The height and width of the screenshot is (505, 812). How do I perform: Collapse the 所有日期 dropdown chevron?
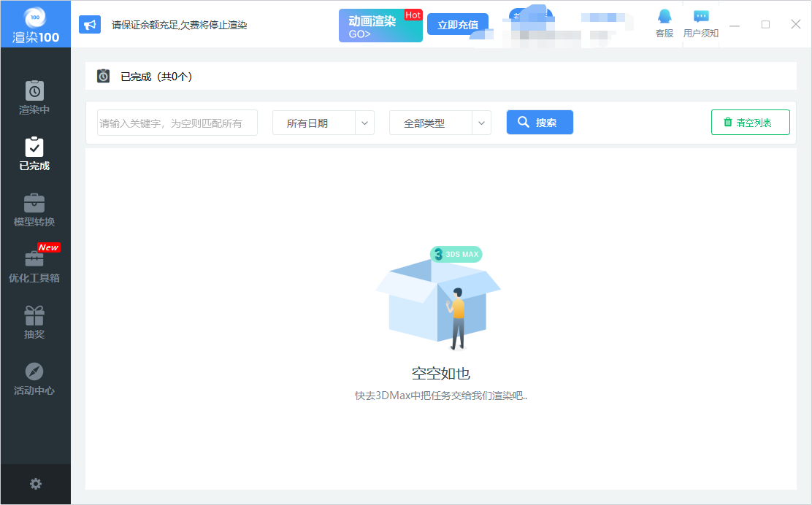click(x=364, y=123)
